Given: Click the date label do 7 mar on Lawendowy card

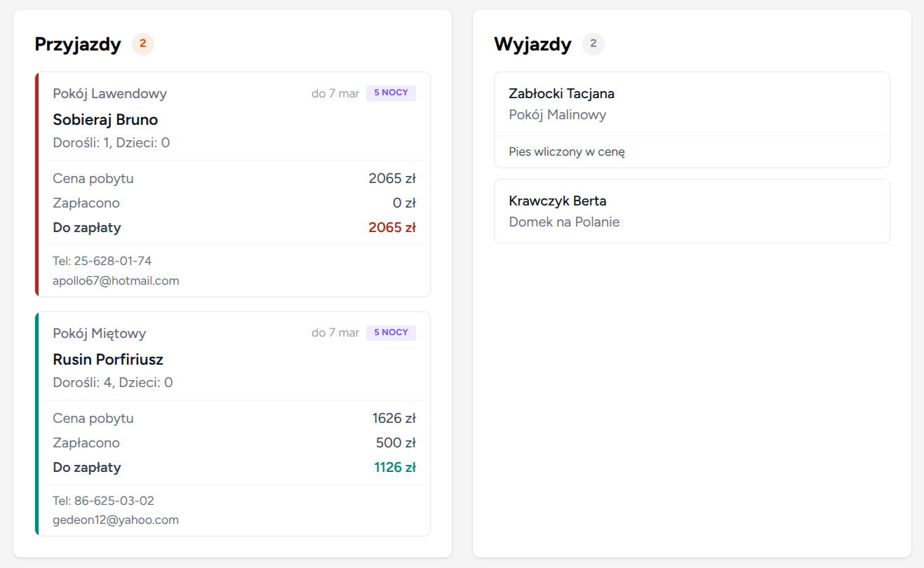Looking at the screenshot, I should (335, 93).
